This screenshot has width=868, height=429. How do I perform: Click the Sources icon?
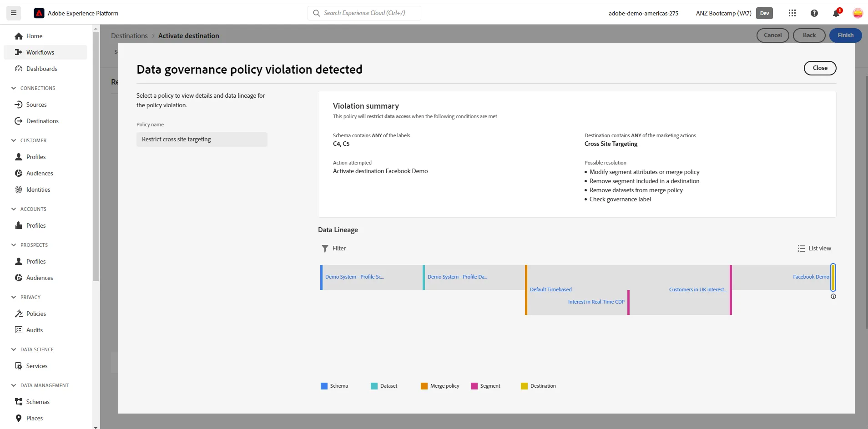point(19,105)
